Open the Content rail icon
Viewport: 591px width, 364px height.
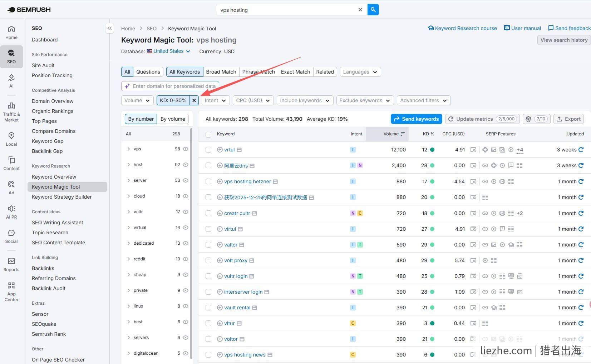(x=11, y=163)
